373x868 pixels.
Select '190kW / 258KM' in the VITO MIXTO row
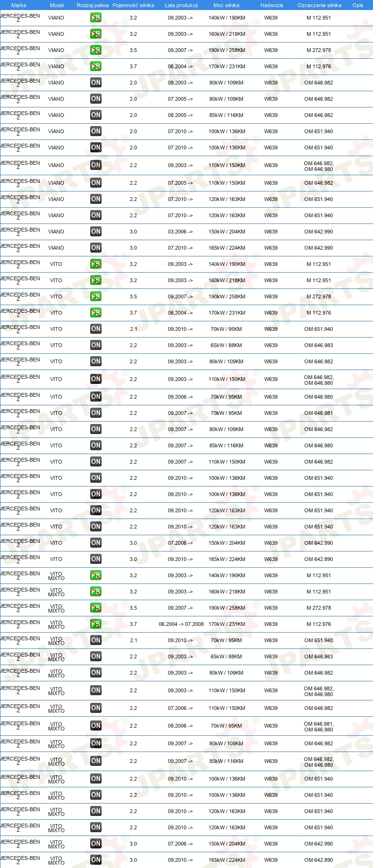click(227, 608)
